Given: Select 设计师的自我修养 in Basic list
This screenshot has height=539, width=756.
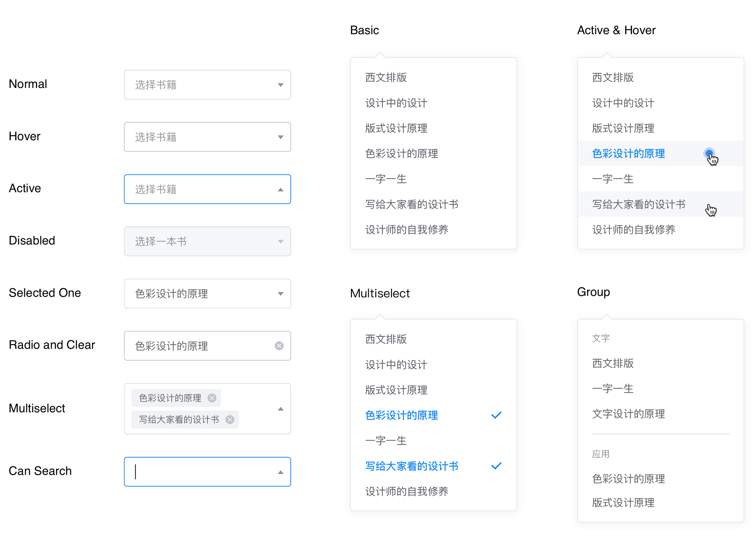Looking at the screenshot, I should point(407,230).
